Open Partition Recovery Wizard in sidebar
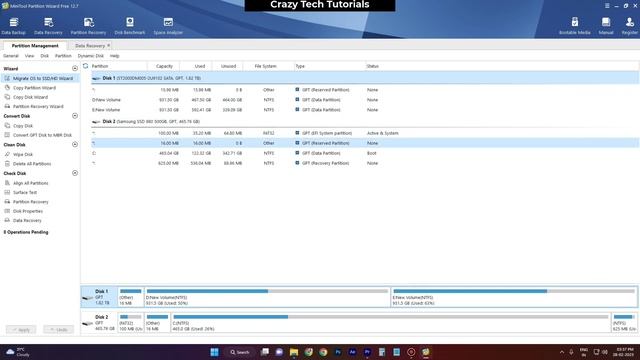 click(38, 107)
